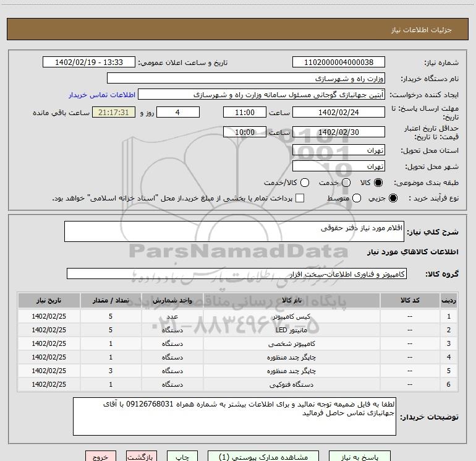476x461 pixels.
Task: Open the اطلاعات تماس خریدار link
Action: click(102, 95)
